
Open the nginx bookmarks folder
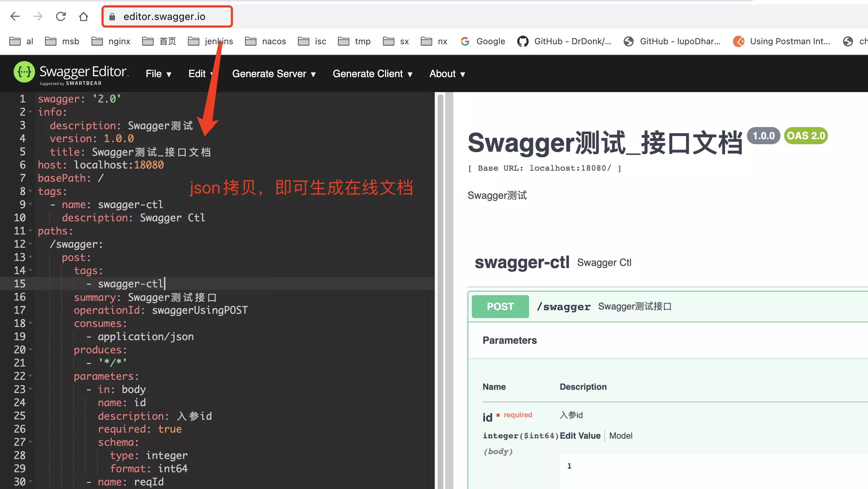[111, 41]
